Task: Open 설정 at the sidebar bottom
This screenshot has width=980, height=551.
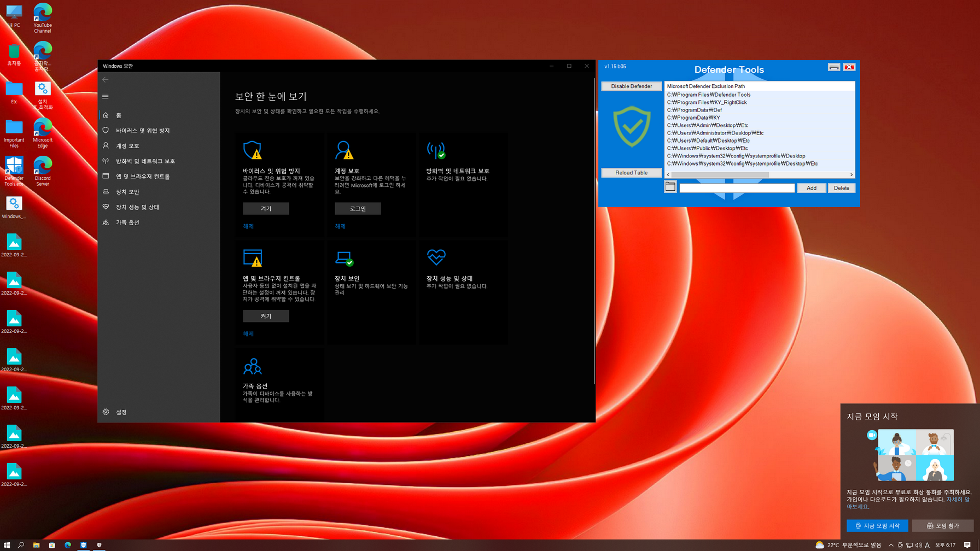Action: pyautogui.click(x=159, y=412)
